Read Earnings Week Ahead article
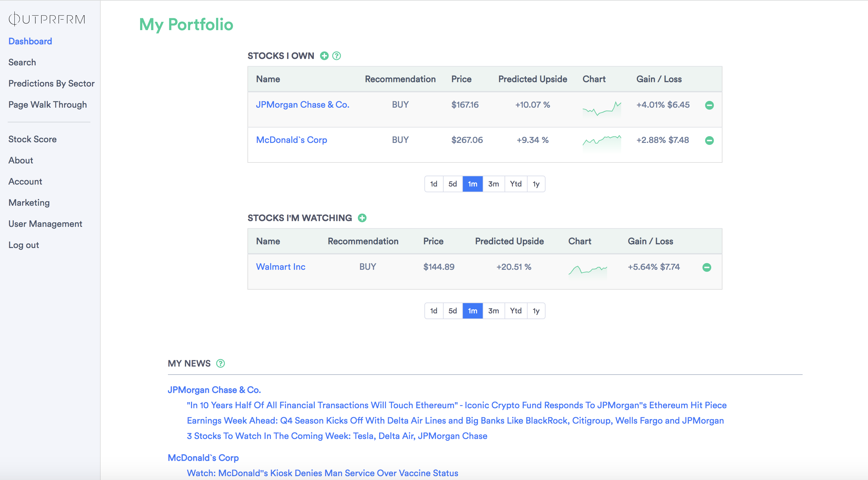Viewport: 868px width, 480px height. [455, 421]
